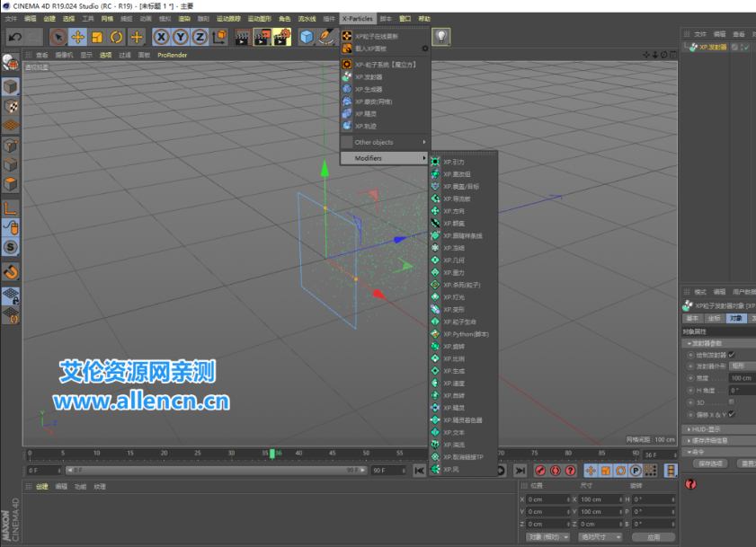Viewport: 756px width, 547px height.
Task: Click the X position 0 cm field
Action: click(x=547, y=499)
